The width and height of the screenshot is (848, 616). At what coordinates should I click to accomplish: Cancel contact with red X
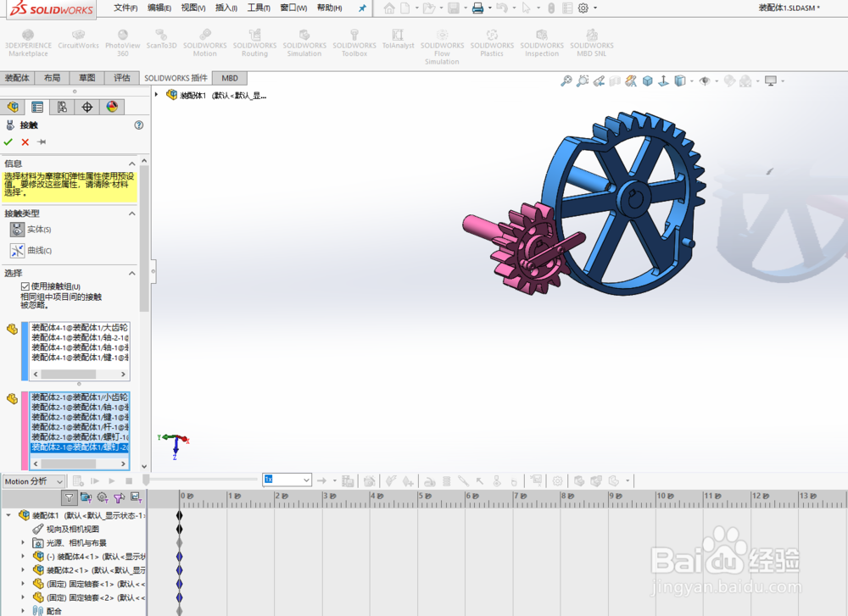tap(25, 142)
